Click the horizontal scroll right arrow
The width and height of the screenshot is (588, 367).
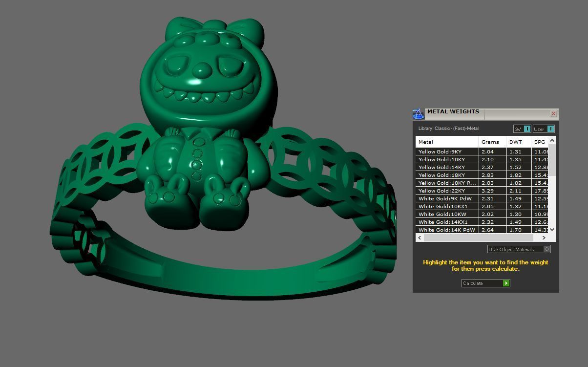pyautogui.click(x=544, y=237)
